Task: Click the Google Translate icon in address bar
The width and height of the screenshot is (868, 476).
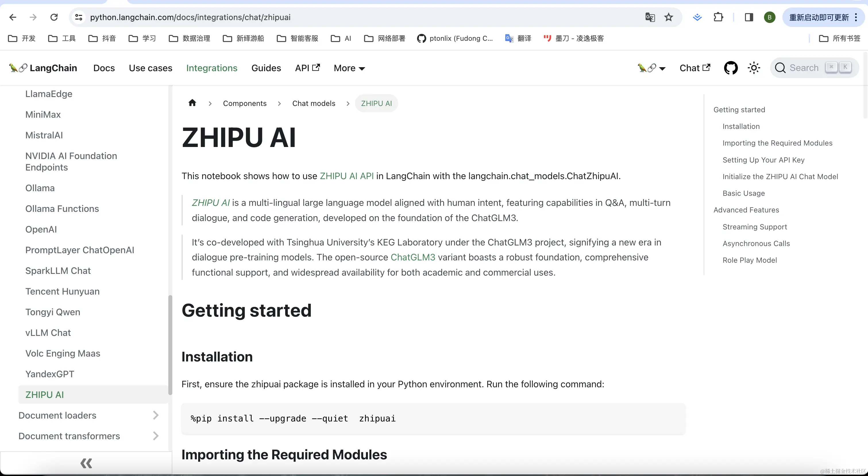Action: (650, 17)
